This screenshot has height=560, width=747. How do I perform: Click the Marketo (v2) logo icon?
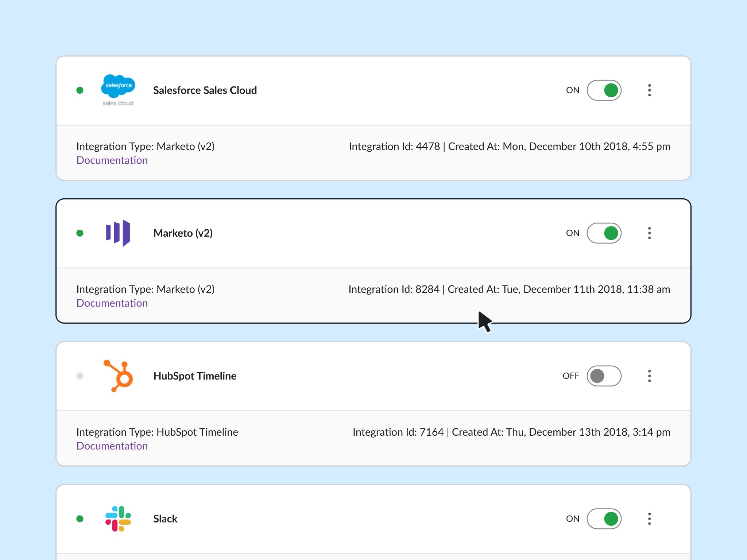(x=118, y=233)
